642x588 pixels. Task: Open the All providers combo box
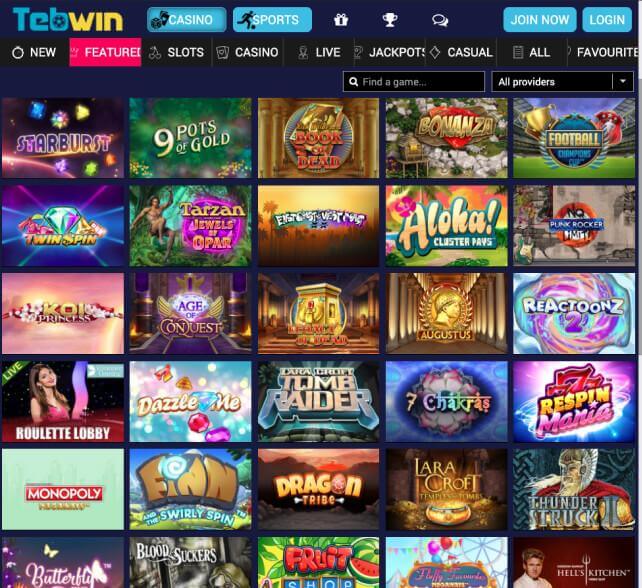click(562, 81)
